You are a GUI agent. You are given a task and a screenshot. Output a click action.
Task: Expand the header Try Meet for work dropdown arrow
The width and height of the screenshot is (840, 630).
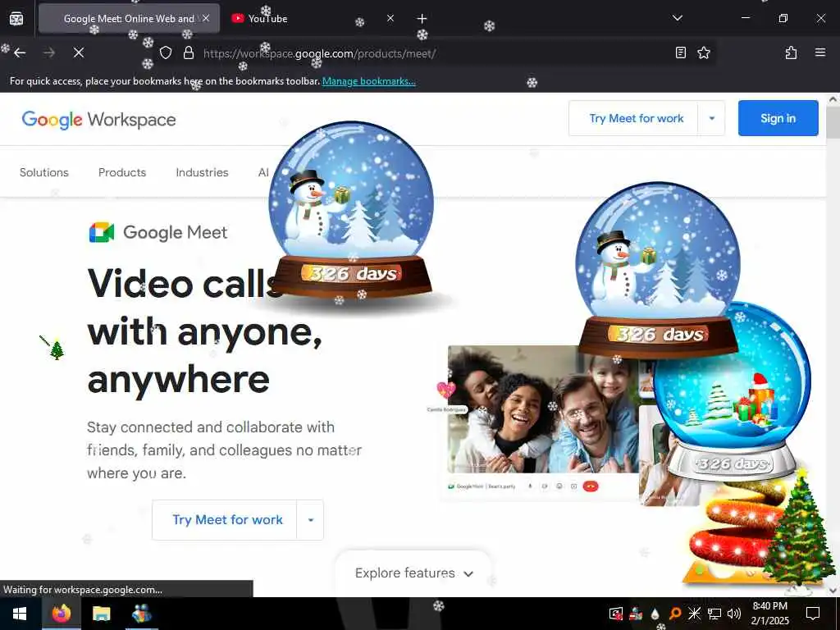pos(711,118)
